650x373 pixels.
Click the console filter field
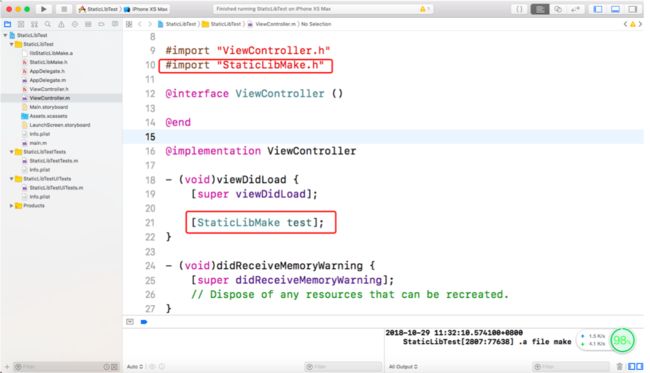click(571, 367)
